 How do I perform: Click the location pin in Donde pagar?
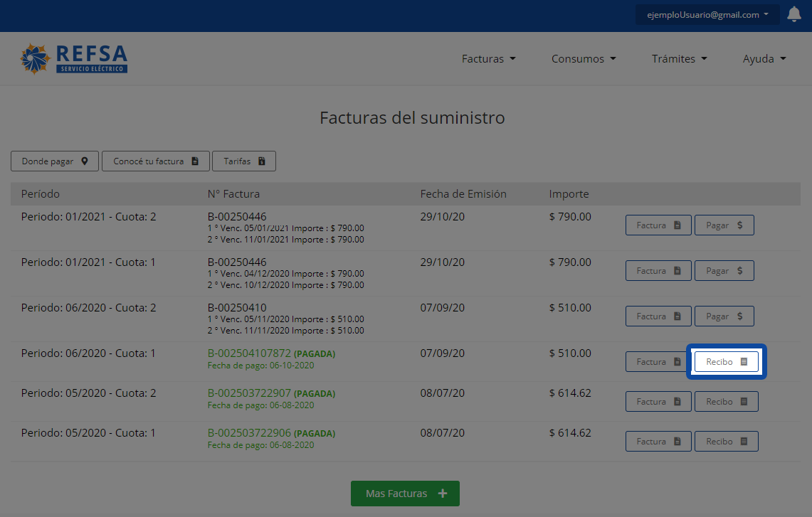[85, 161]
